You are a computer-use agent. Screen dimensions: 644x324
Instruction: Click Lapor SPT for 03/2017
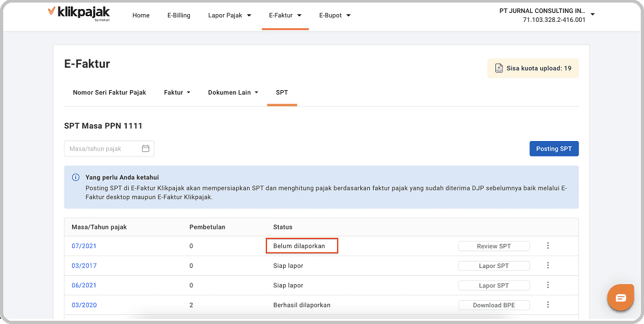pyautogui.click(x=493, y=266)
